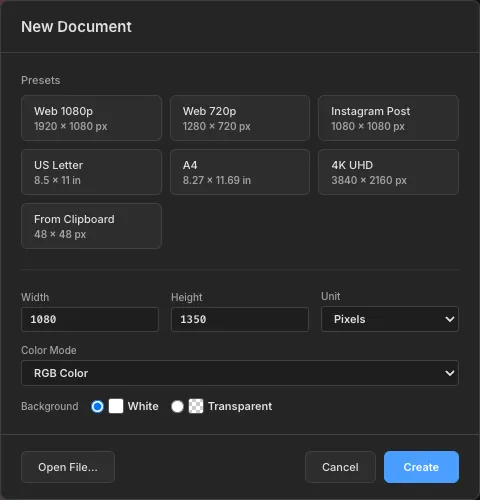Select the Transparent background radio button
Image resolution: width=480 pixels, height=500 pixels.
(x=177, y=406)
